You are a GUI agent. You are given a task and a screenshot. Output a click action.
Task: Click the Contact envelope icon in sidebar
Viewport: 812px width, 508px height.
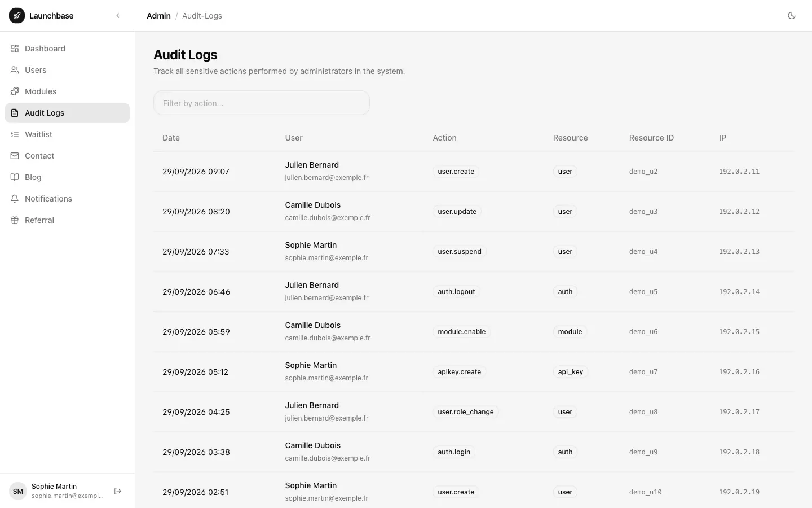(x=15, y=156)
